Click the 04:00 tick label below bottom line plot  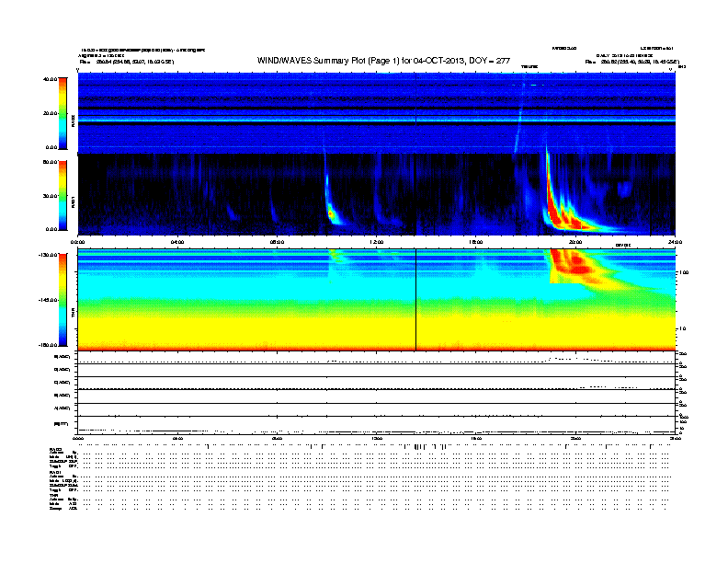click(177, 438)
